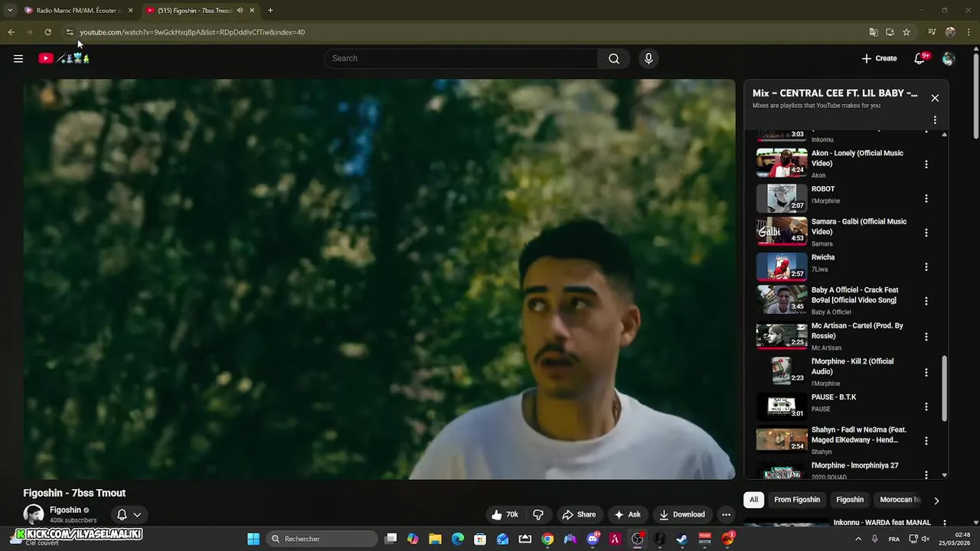The width and height of the screenshot is (980, 551).
Task: Open Figoshin channel name link
Action: pyautogui.click(x=65, y=510)
